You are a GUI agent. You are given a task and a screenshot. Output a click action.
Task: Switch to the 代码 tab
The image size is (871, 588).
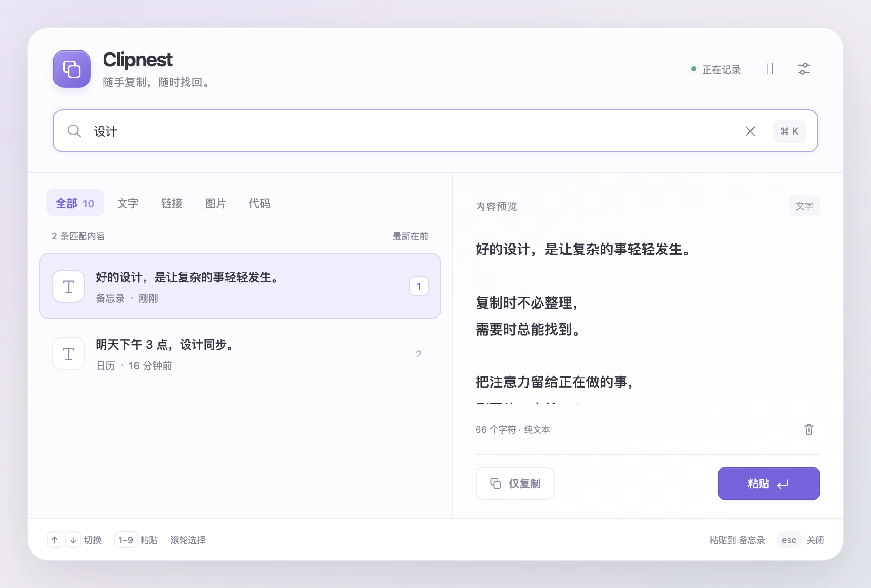(x=259, y=203)
